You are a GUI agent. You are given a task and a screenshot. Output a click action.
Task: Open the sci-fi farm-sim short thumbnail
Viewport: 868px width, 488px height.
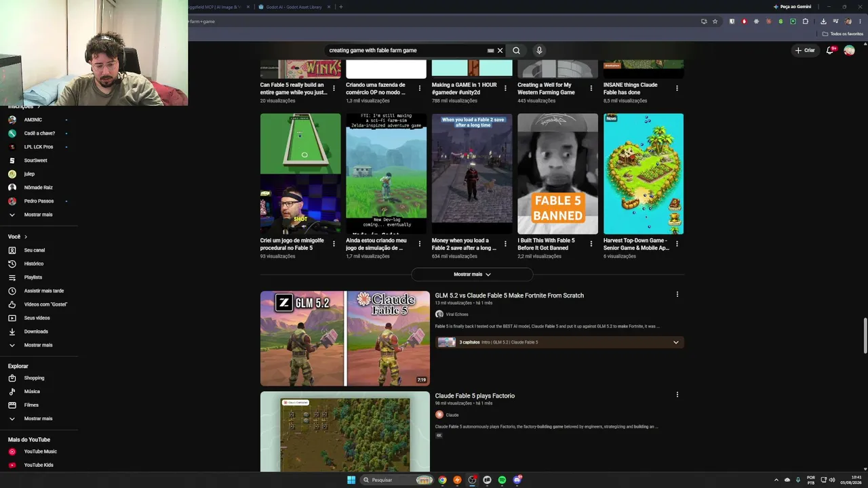386,174
